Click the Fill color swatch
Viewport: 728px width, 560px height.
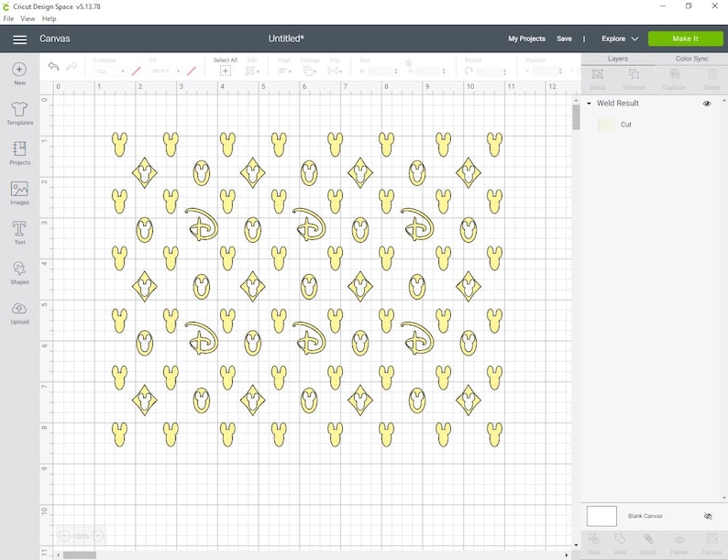tap(192, 71)
